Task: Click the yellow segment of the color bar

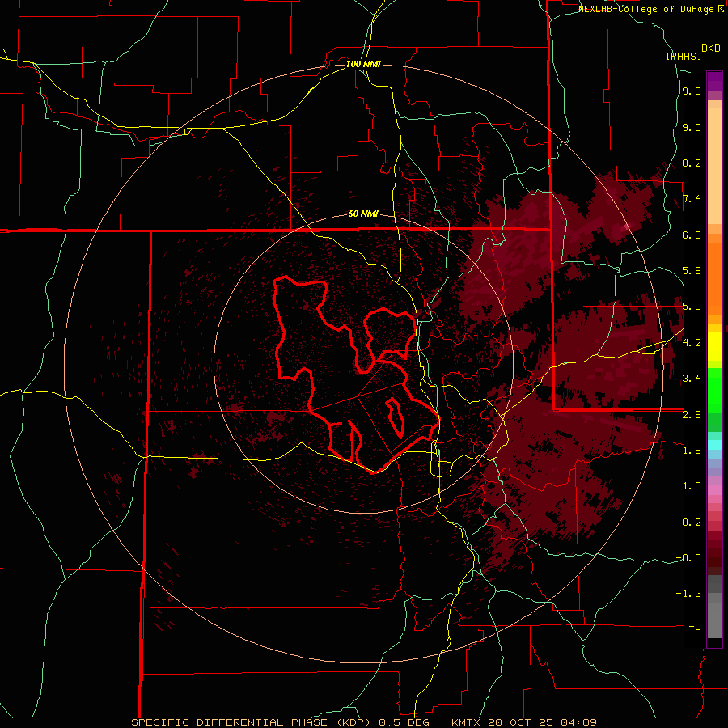Action: tap(714, 346)
